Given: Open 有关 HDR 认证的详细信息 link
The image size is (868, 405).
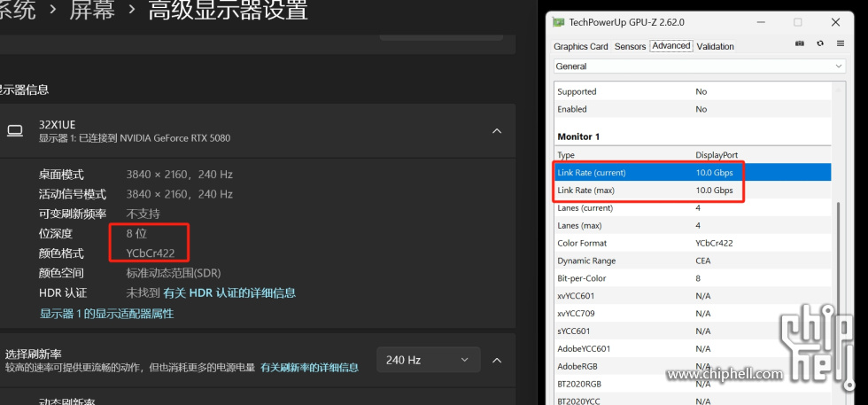Looking at the screenshot, I should (229, 293).
